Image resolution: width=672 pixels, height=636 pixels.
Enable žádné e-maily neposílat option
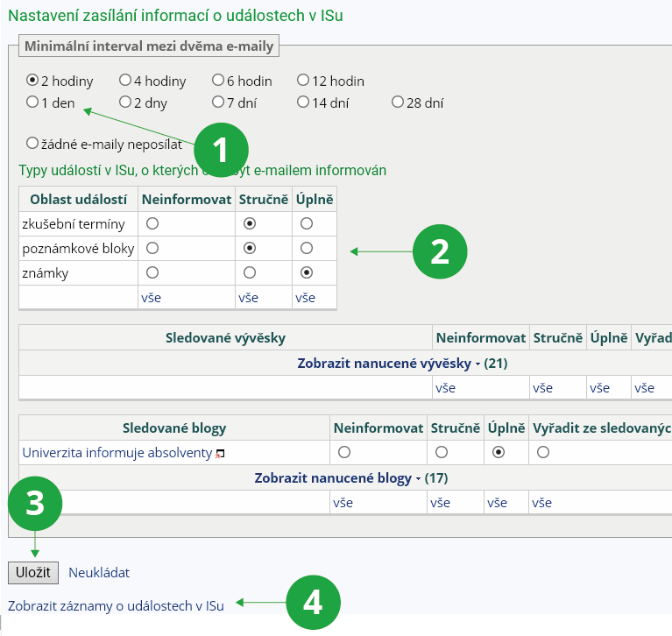click(32, 143)
